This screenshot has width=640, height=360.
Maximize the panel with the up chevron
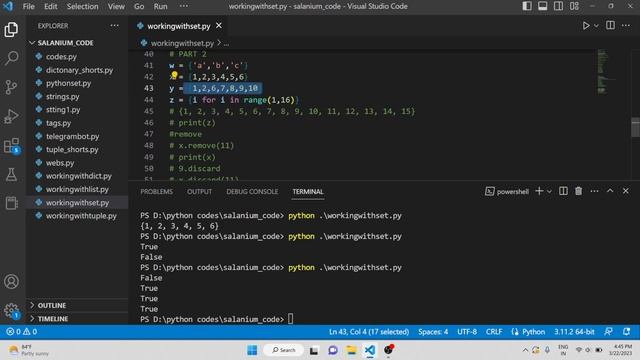[610, 191]
